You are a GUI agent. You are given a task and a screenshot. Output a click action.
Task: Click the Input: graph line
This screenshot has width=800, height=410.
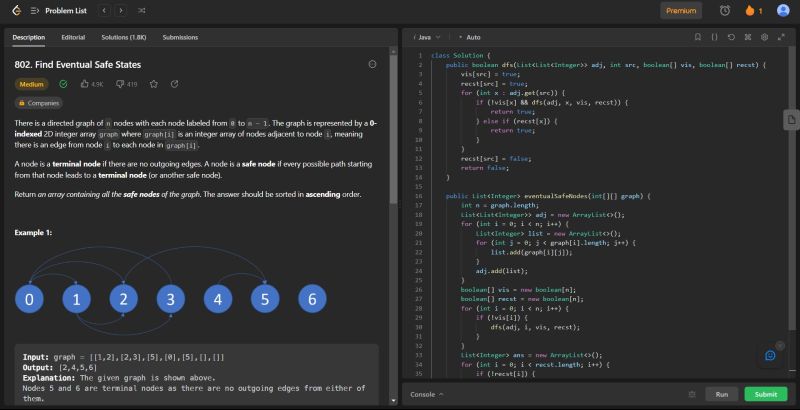tap(123, 357)
